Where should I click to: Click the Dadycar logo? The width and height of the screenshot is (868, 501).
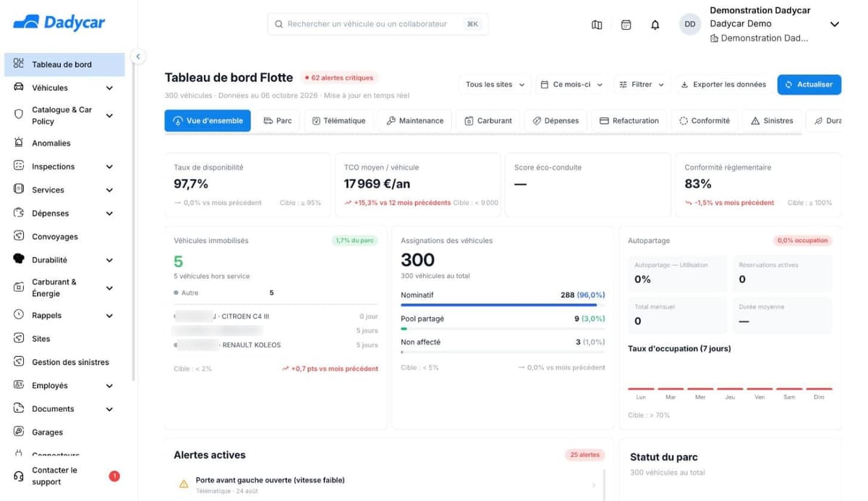(x=59, y=22)
